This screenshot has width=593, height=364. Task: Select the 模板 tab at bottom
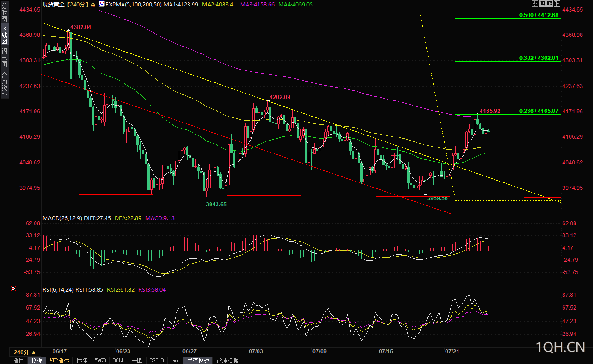37,360
